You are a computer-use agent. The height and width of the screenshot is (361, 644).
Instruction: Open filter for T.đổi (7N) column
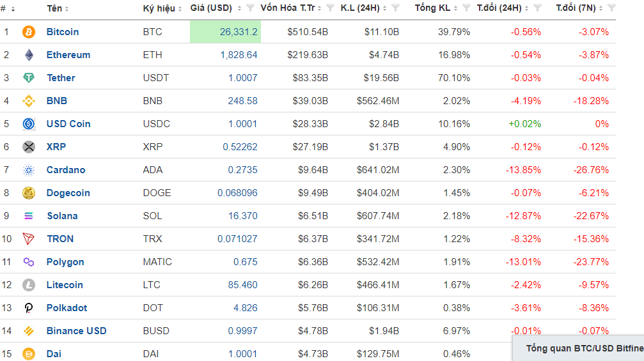click(611, 8)
